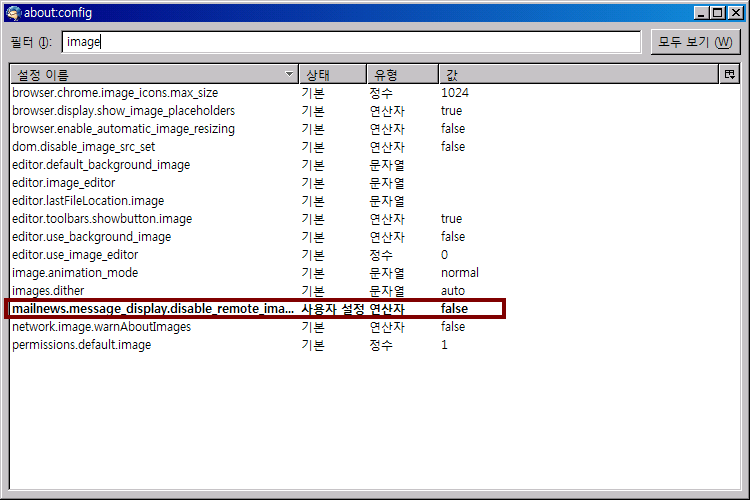This screenshot has width=750, height=500.
Task: Select mailnews.message_display.disable_remote_ima... row
Action: point(375,309)
